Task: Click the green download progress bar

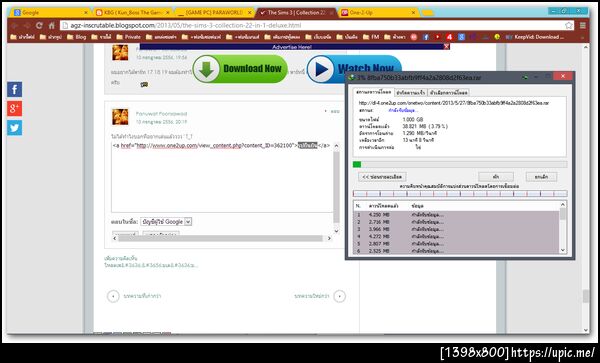Action: point(460,164)
